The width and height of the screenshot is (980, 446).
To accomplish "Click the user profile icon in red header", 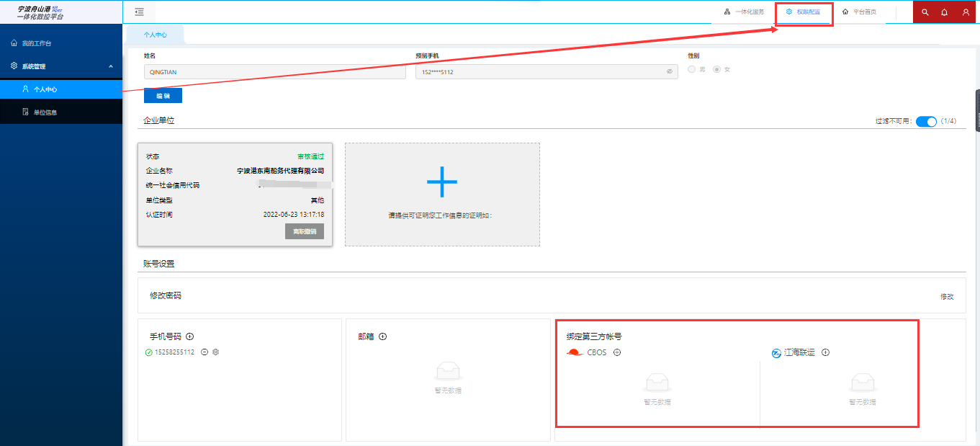I will (x=966, y=12).
